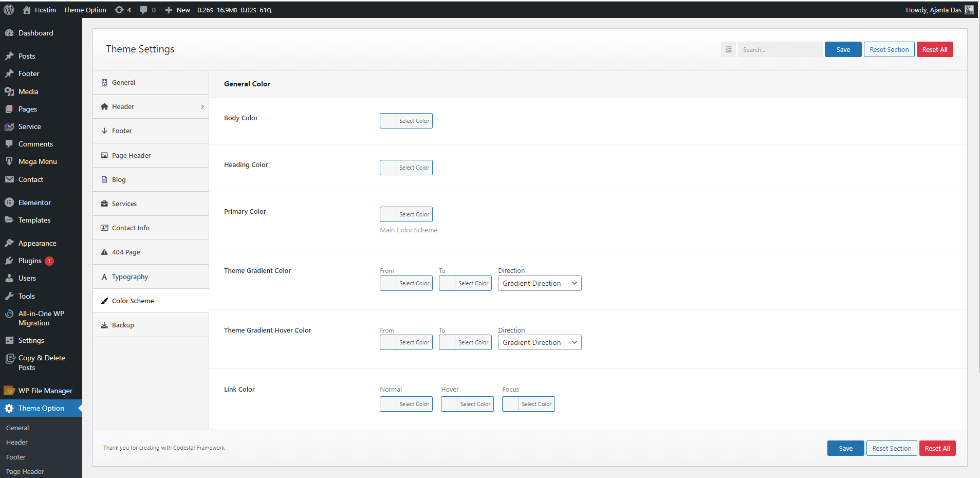Expand the Header section chevron
This screenshot has width=980, height=478.
tap(202, 106)
